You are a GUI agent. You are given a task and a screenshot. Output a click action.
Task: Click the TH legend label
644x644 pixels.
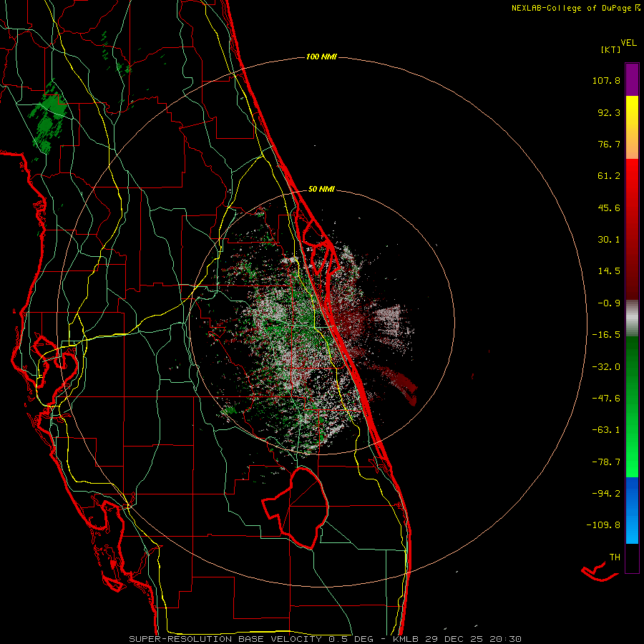coord(615,557)
